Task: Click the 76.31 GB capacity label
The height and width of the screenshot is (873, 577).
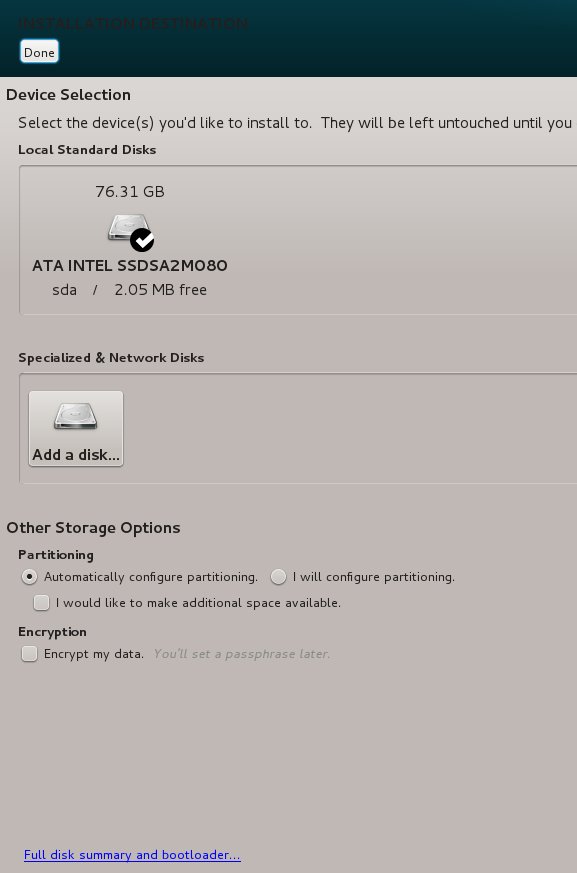Action: [129, 191]
